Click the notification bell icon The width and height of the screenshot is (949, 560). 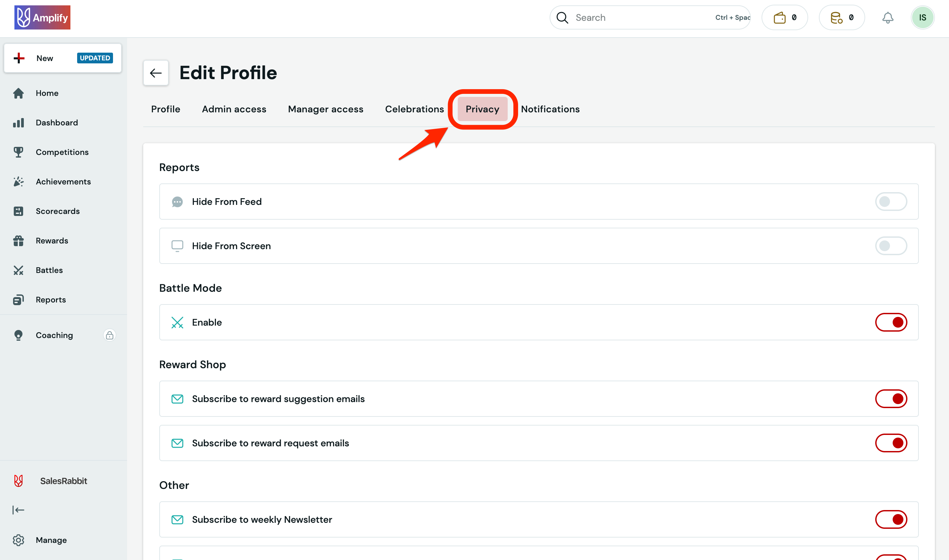[888, 18]
